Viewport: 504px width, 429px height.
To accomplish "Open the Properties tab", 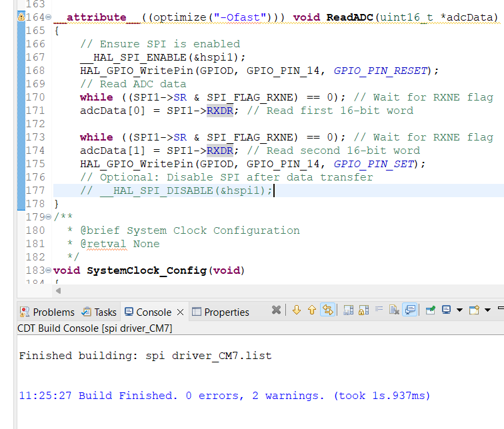I will point(221,312).
